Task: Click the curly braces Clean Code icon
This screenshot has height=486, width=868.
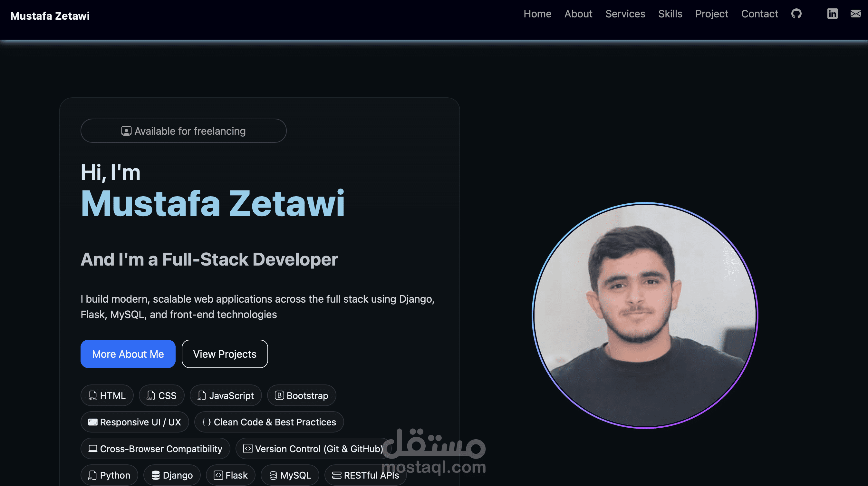Action: coord(207,422)
